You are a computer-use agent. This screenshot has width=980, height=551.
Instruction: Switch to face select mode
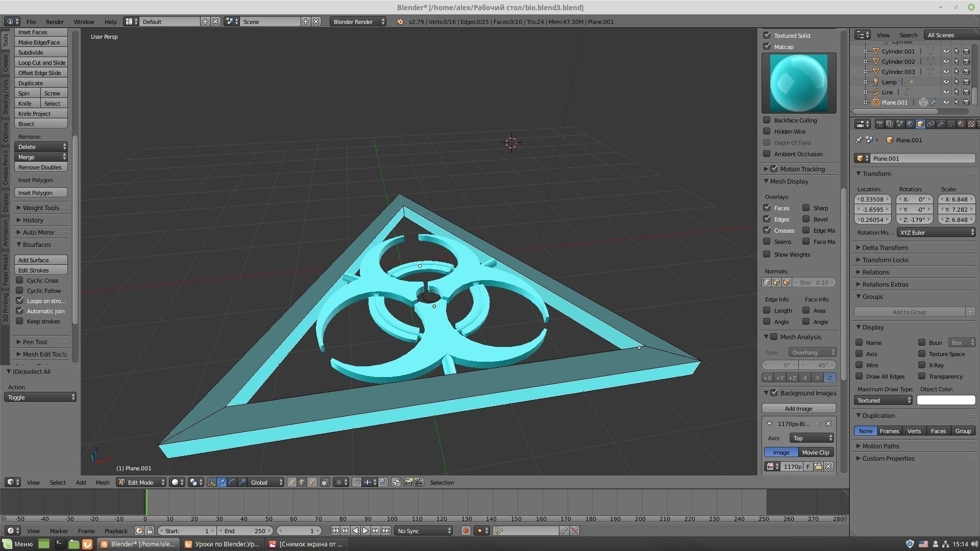point(312,482)
